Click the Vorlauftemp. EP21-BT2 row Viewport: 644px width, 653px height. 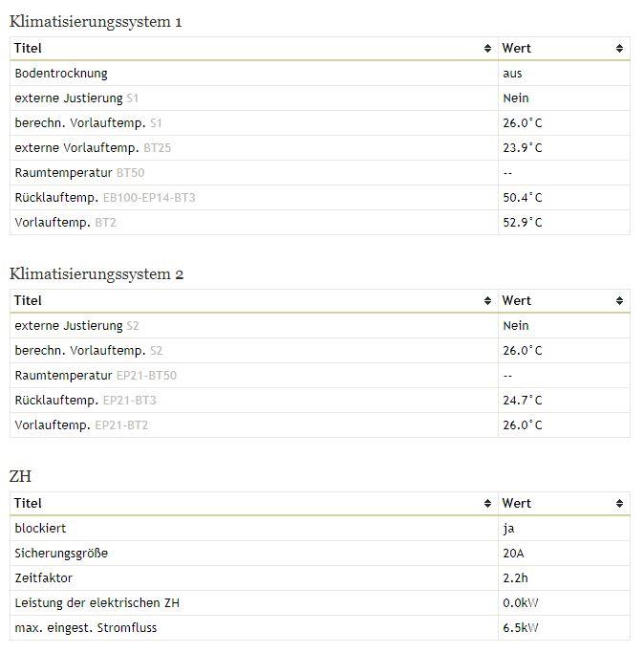[x=320, y=425]
